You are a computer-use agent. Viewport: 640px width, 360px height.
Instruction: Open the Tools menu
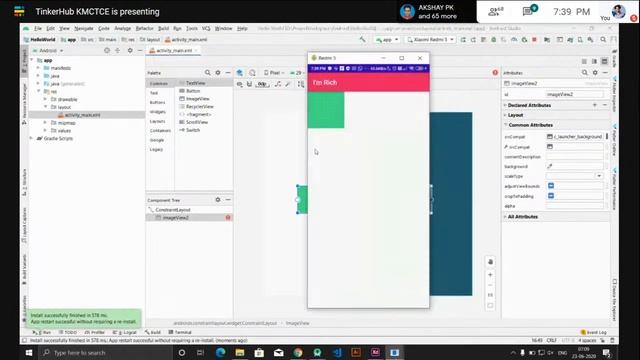[192, 29]
